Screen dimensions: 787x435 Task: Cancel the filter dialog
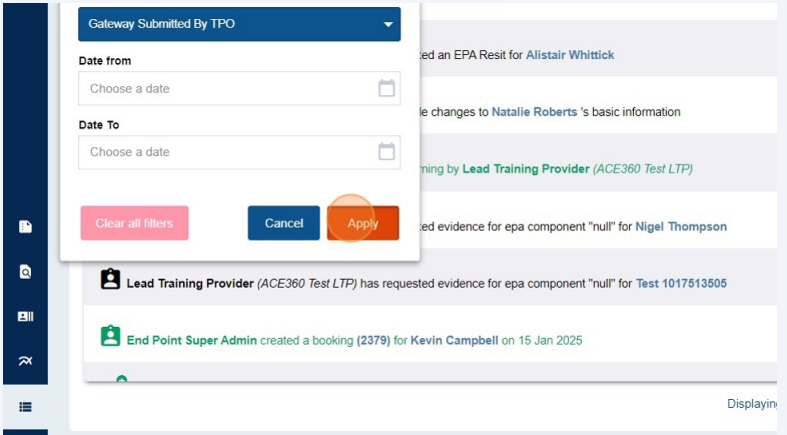[x=284, y=223]
